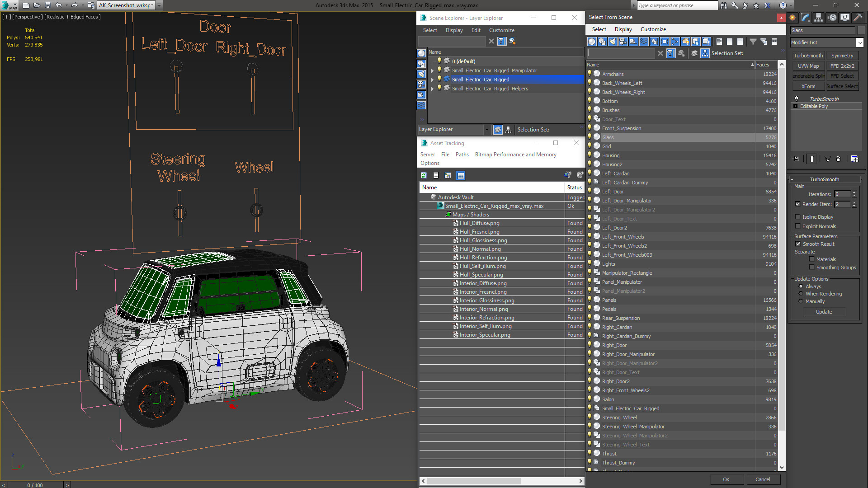Screen dimensions: 868x488
Task: Open Server menu in Asset Tracking
Action: point(427,155)
